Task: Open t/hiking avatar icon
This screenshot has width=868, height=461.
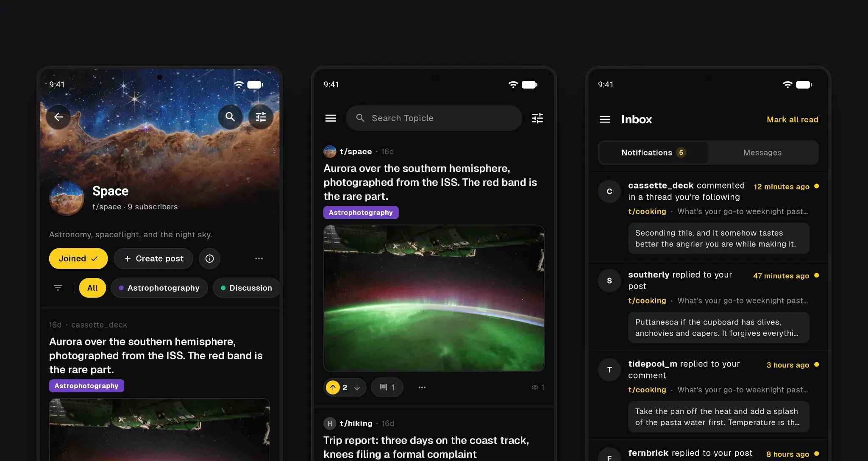Action: pyautogui.click(x=330, y=424)
